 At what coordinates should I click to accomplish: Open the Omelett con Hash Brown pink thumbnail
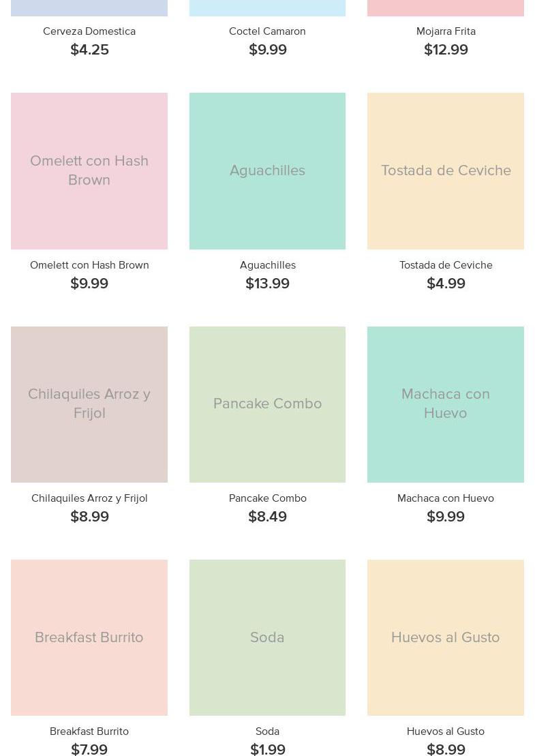coord(89,170)
